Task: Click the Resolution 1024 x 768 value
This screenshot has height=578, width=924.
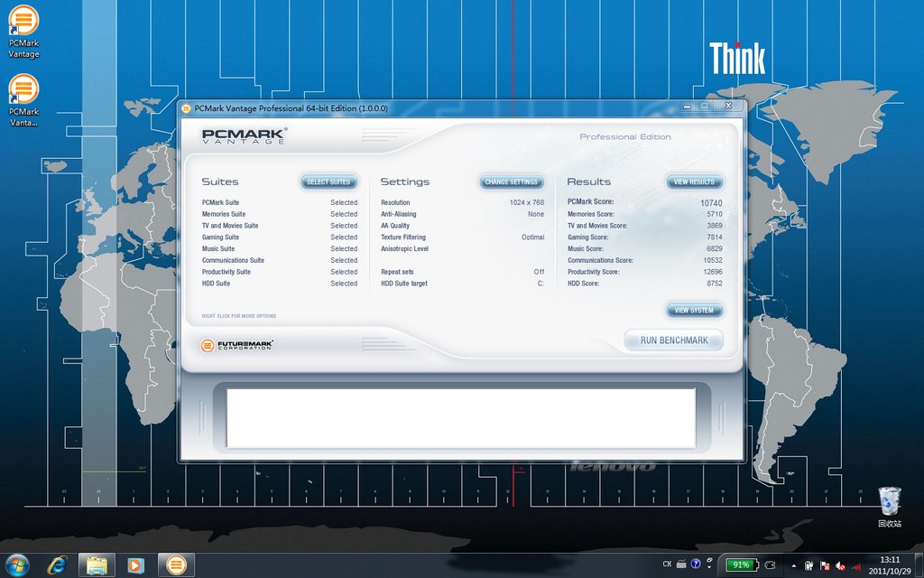Action: coord(527,202)
